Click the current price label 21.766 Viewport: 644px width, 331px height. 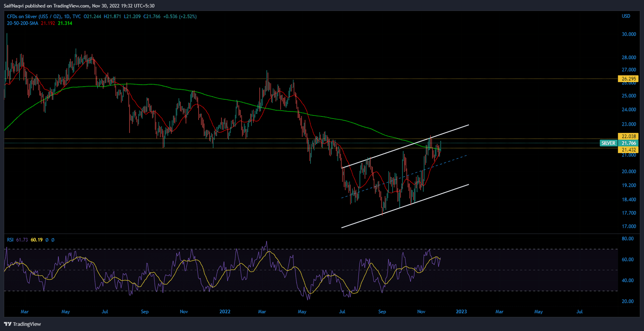[628, 143]
